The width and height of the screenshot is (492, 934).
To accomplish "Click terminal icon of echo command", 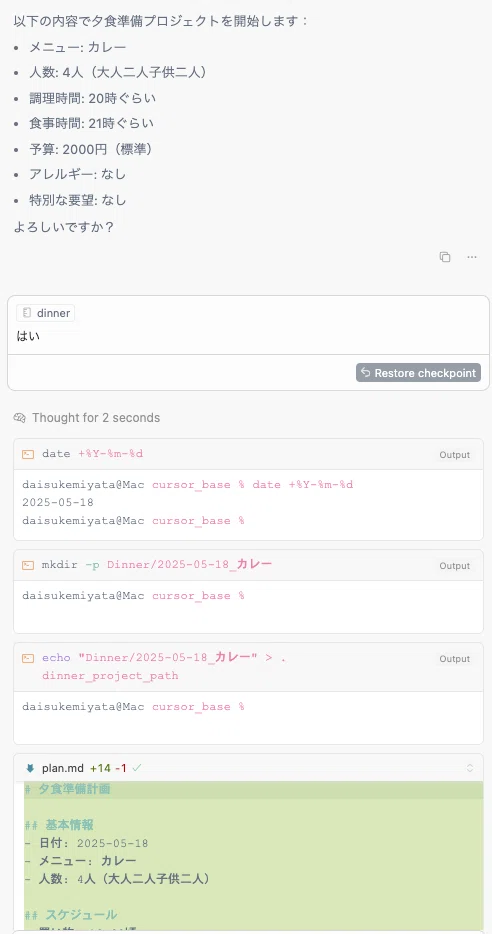I will [27, 658].
